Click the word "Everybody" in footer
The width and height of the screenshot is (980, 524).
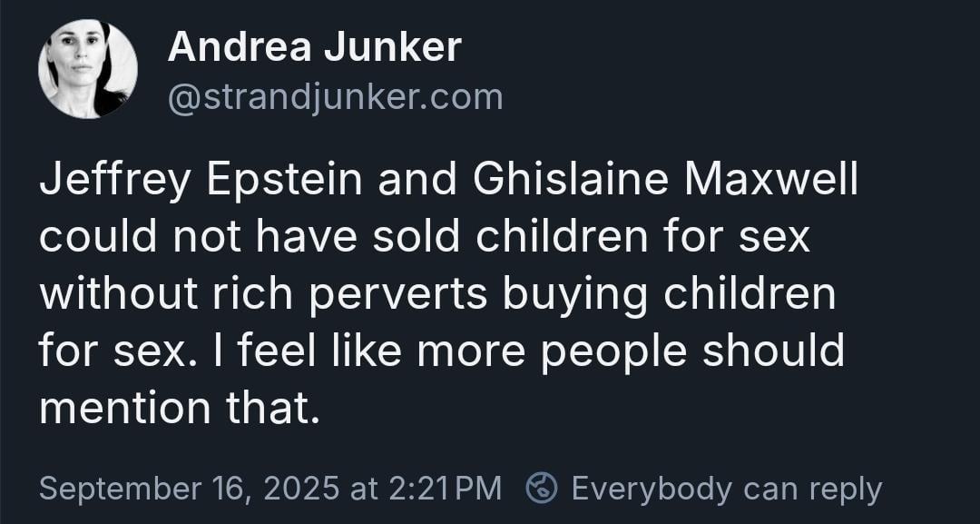(x=651, y=489)
